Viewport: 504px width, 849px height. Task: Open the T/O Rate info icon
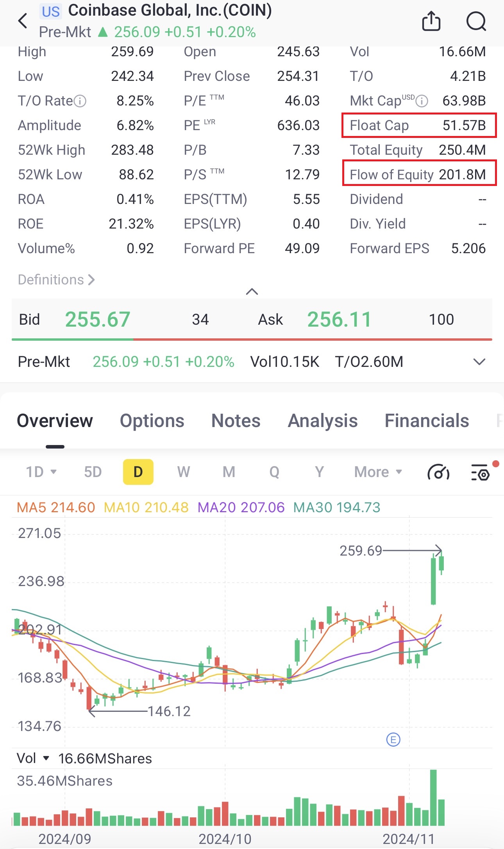pos(80,101)
